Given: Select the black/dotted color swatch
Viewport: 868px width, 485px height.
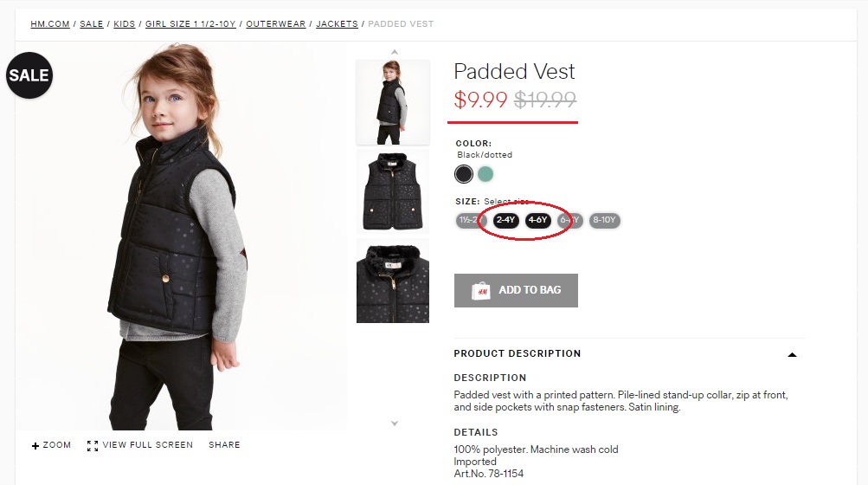Looking at the screenshot, I should point(464,174).
